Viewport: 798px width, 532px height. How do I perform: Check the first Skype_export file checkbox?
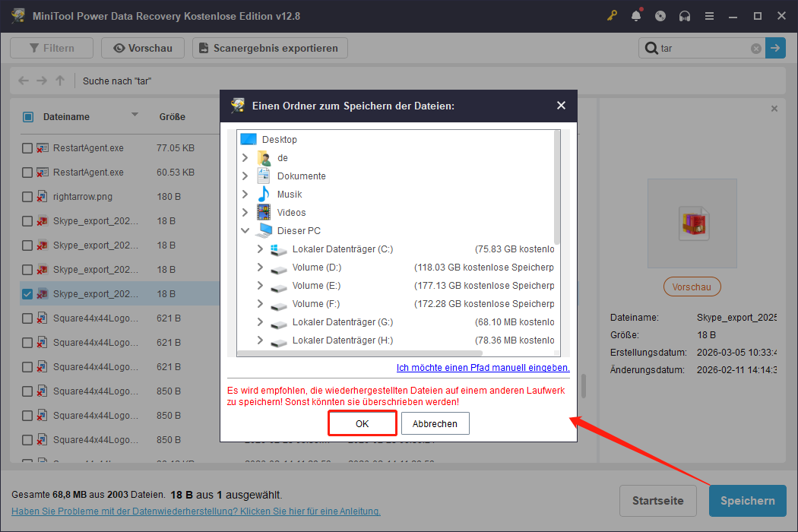[27, 221]
